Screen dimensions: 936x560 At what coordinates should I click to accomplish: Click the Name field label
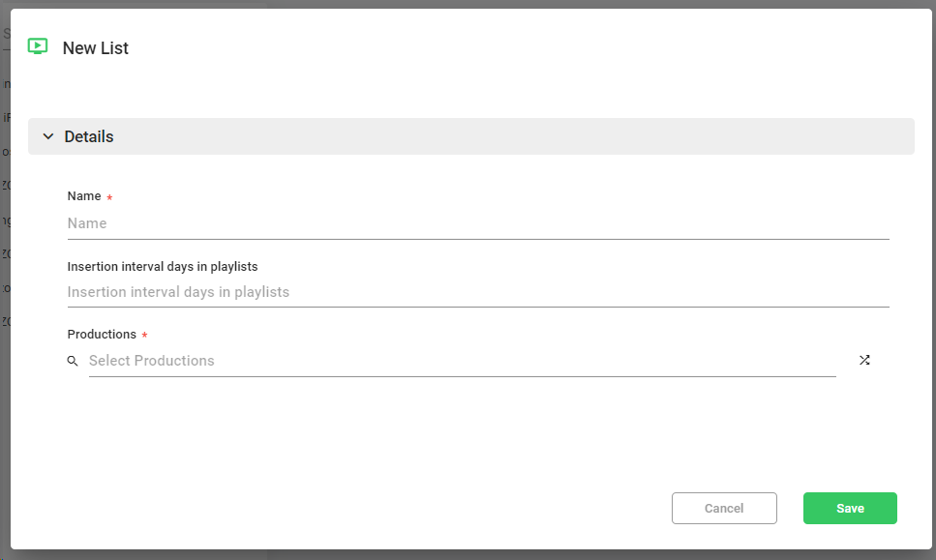click(x=84, y=196)
